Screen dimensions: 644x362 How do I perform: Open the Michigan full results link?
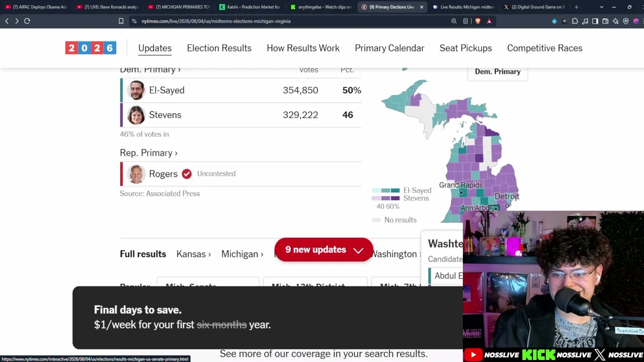pos(242,254)
